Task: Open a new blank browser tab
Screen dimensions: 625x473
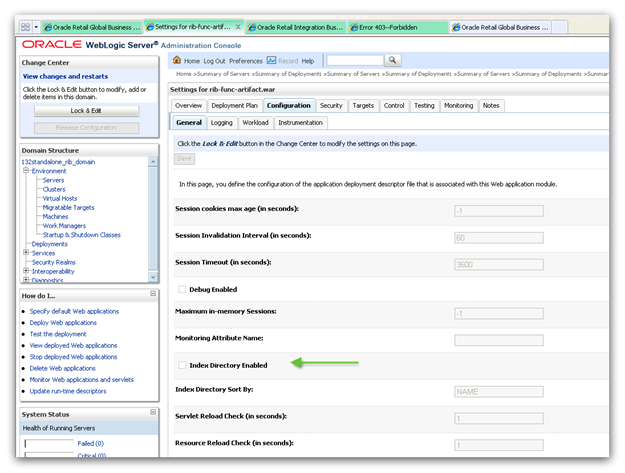Action: point(559,27)
